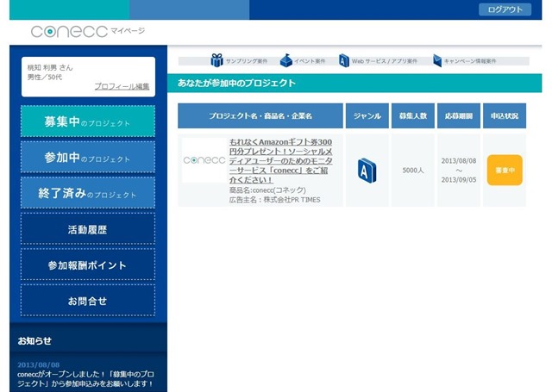Click the お知らせ heading
Viewport: 552px width, 392px height.
(34, 340)
